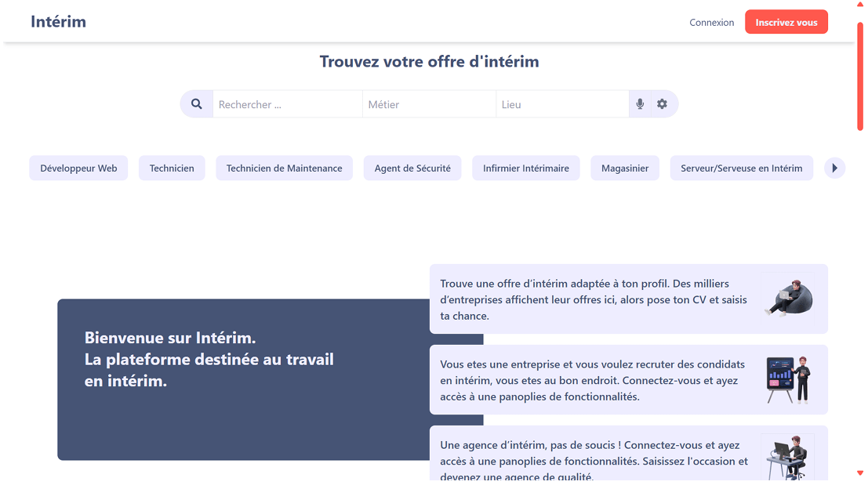Select the Infirmier Intérimaire chip
The height and width of the screenshot is (496, 868).
[526, 168]
